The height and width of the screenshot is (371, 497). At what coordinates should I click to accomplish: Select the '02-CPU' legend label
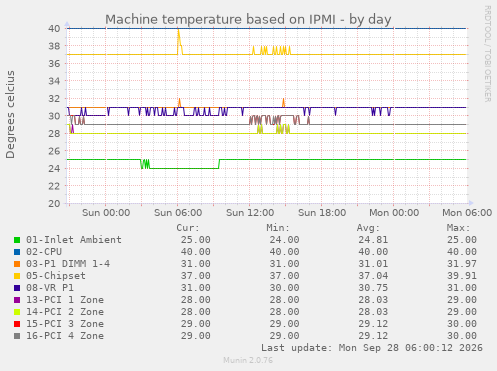pos(44,252)
